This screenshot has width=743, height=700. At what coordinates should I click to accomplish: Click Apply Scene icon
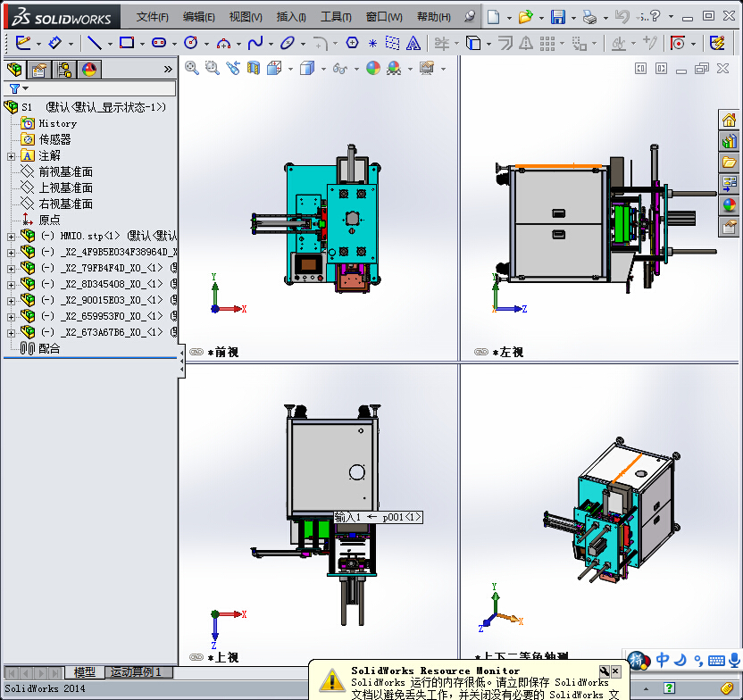[393, 68]
